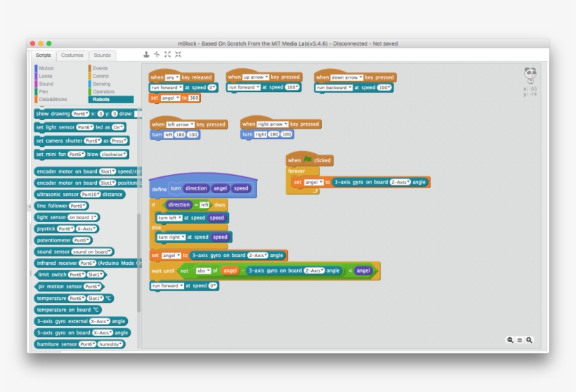Select the Motion category color swatch
The image size is (576, 392).
click(37, 68)
